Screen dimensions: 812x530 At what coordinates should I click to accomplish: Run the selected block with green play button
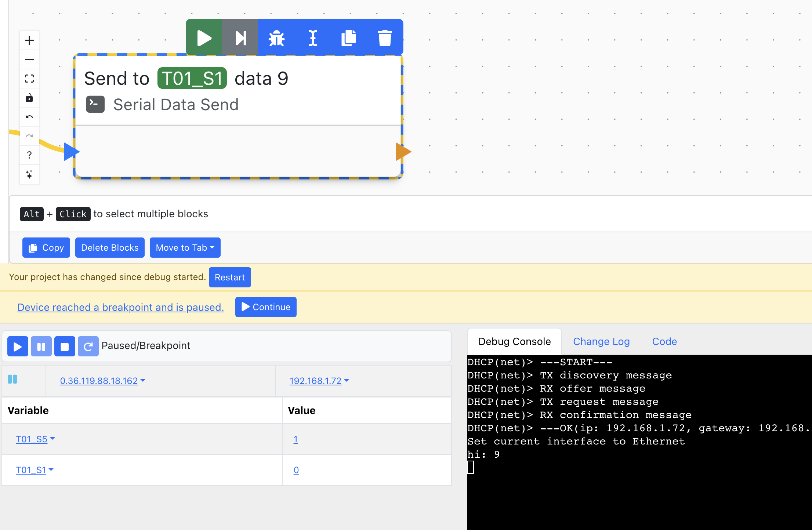[x=204, y=37]
